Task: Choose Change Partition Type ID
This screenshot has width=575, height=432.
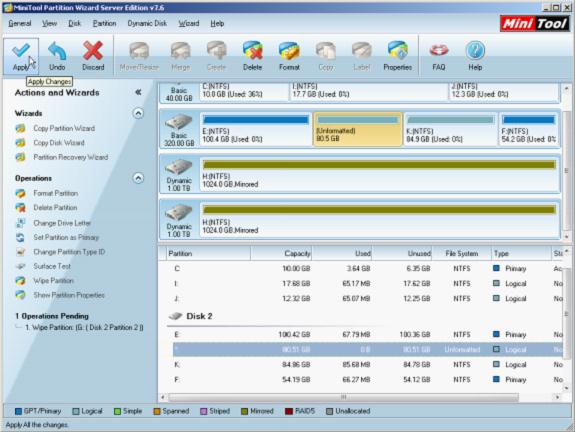Action: click(x=69, y=252)
